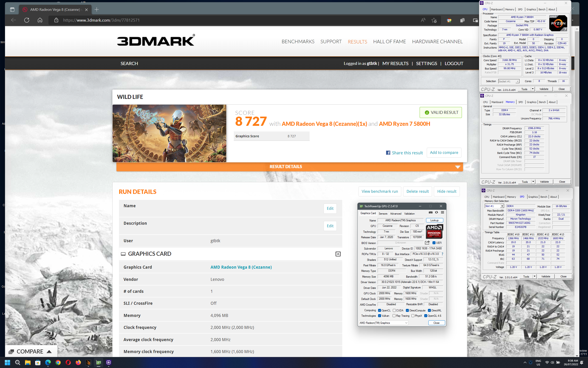Click Edit button for Name
This screenshot has height=368, width=588.
pos(330,208)
